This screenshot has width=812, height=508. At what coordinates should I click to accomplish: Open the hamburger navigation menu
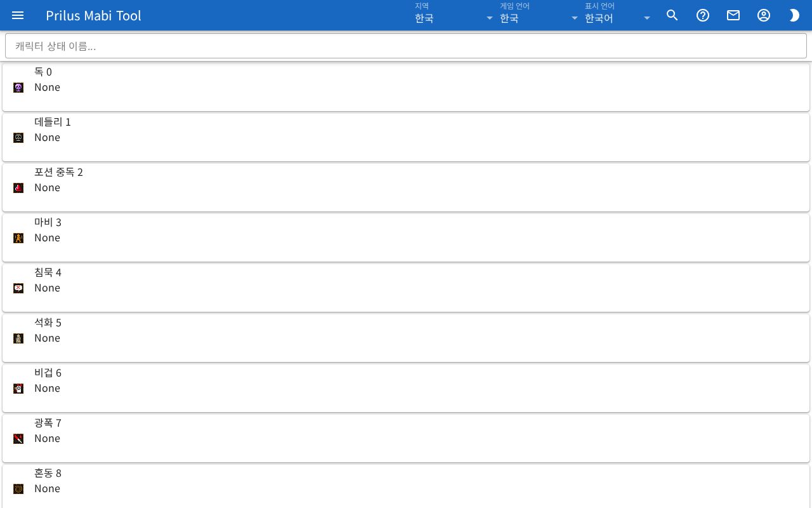18,15
